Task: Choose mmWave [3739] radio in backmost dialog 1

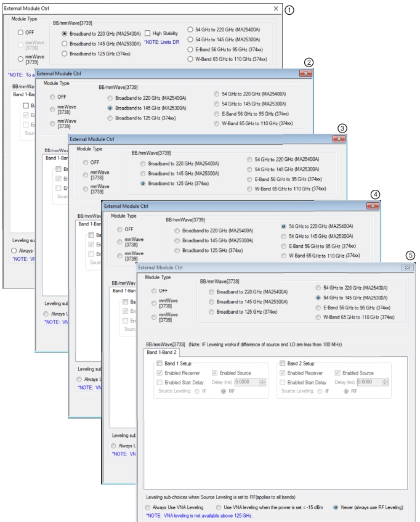Action: pyautogui.click(x=20, y=59)
